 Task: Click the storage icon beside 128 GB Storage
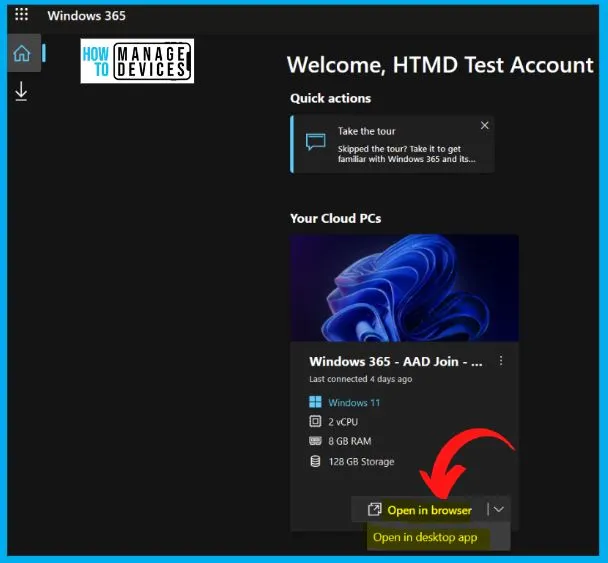click(316, 461)
